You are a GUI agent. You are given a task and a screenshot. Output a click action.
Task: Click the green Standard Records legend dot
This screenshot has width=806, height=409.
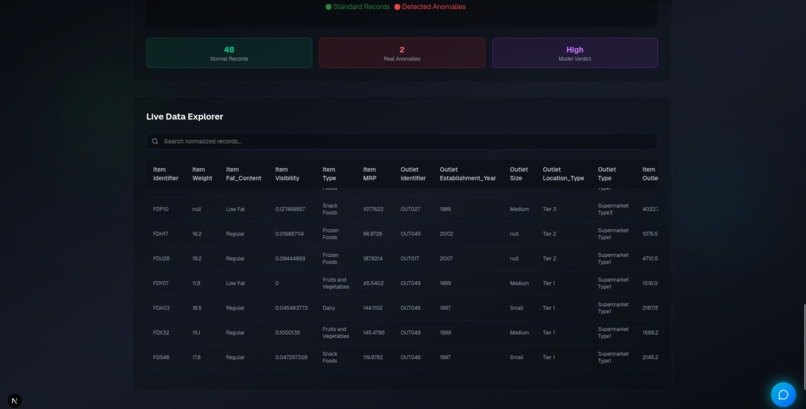tap(328, 7)
